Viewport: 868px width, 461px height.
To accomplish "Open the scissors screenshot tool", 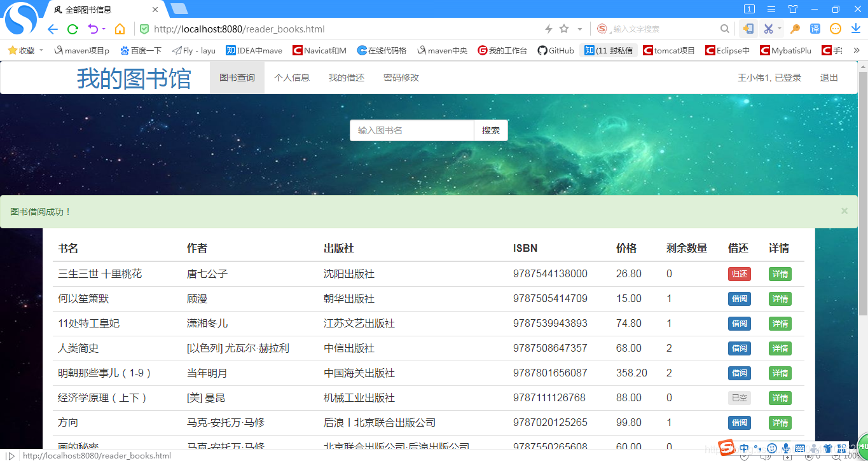I will point(768,29).
